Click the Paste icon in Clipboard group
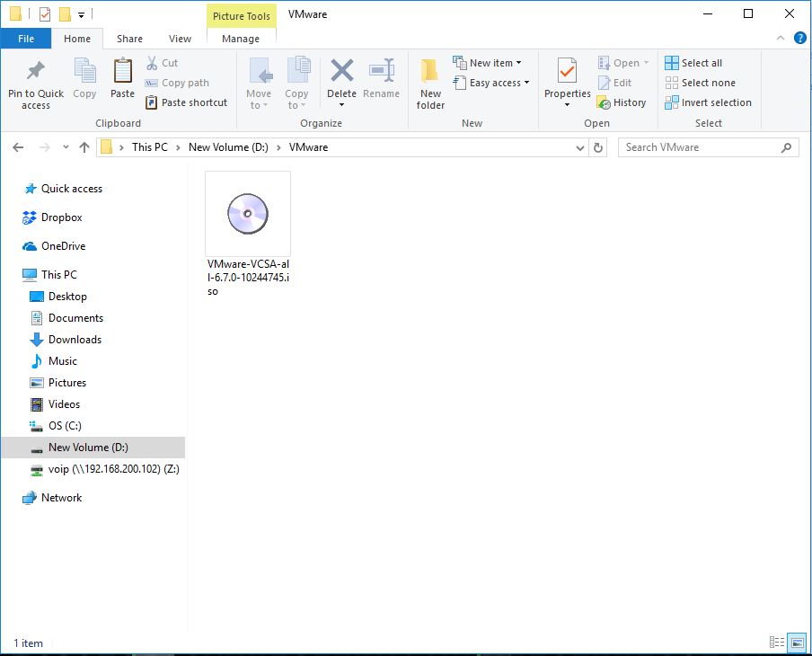812x656 pixels. 122,72
